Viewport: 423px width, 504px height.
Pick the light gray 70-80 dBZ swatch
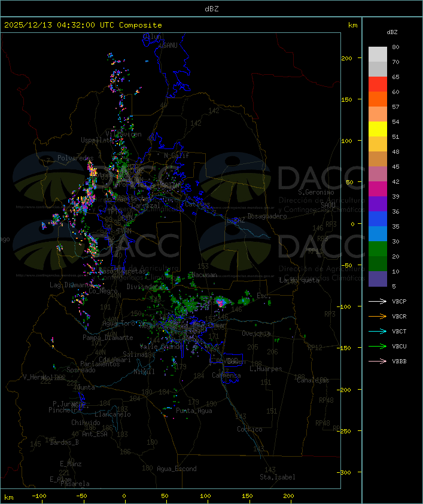tap(378, 54)
